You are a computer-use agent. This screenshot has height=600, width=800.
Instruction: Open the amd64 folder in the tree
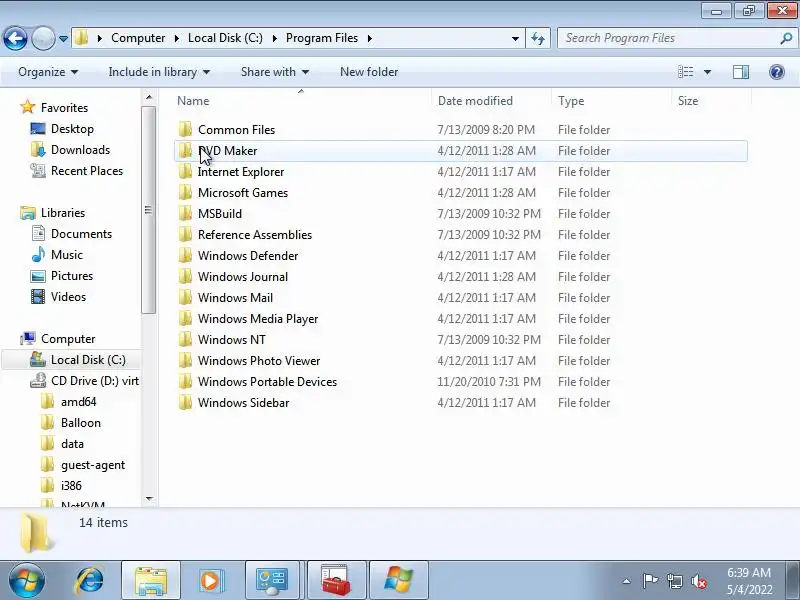point(78,402)
